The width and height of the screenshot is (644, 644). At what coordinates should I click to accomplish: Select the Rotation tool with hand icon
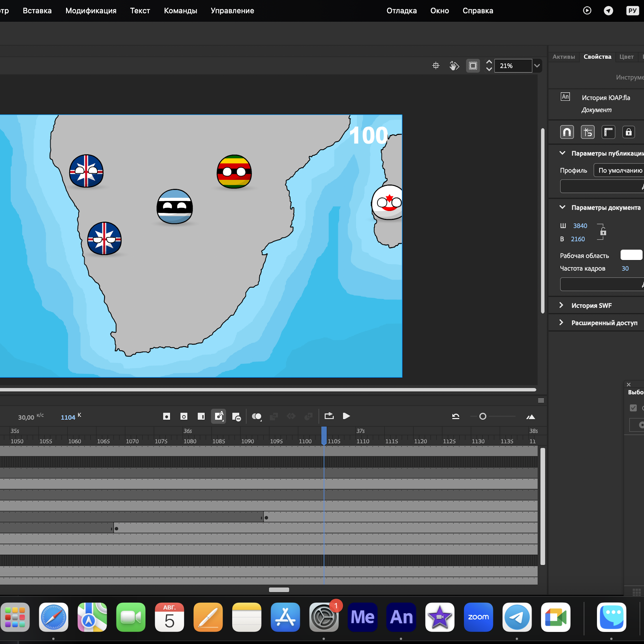coord(454,66)
